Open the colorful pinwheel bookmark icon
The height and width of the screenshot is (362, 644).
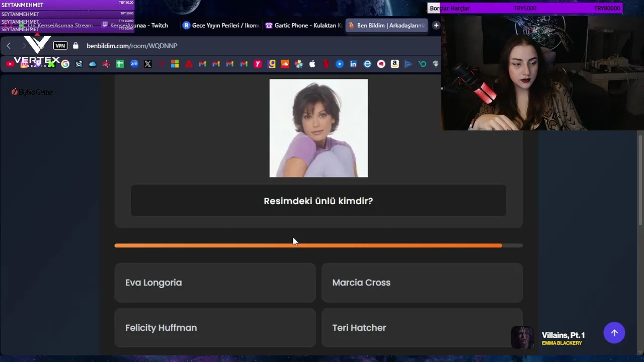pyautogui.click(x=299, y=64)
